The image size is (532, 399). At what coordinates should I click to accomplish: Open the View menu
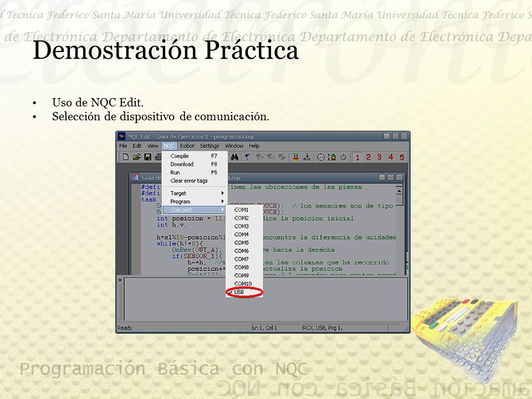point(153,146)
